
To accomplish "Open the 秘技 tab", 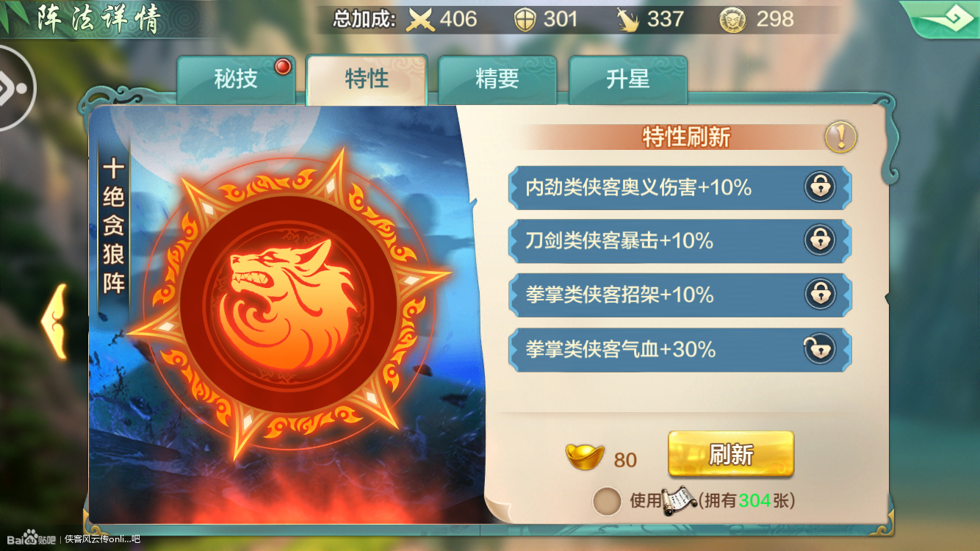I will tap(236, 79).
